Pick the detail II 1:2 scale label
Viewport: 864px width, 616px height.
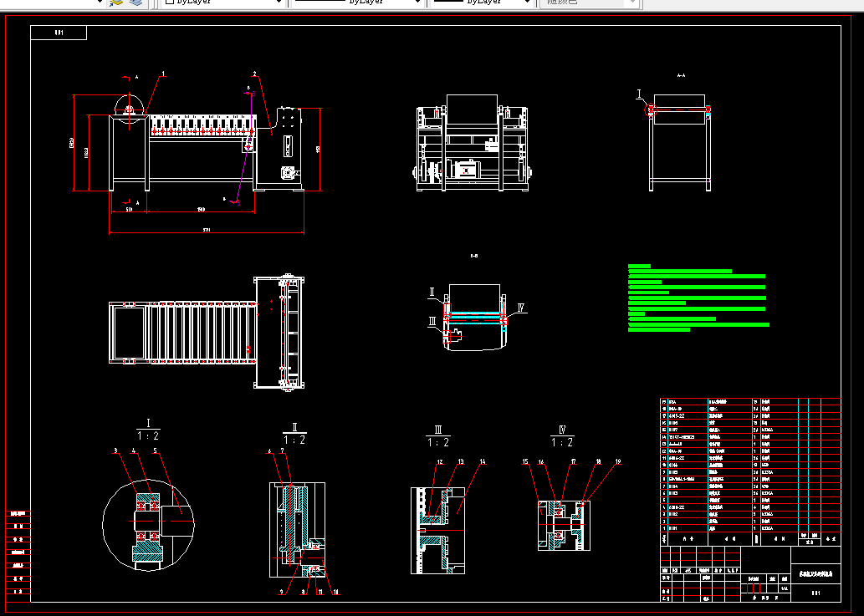click(x=294, y=435)
